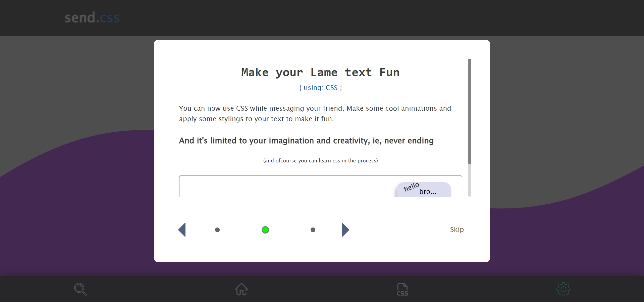Click the 'Make your Lame text Fun' heading

pos(320,72)
